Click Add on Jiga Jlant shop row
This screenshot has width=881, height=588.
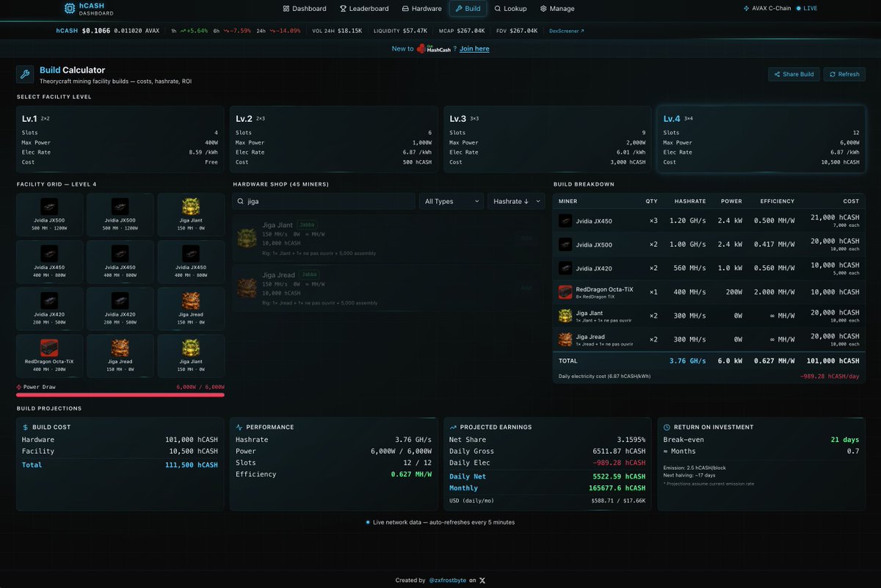point(526,238)
